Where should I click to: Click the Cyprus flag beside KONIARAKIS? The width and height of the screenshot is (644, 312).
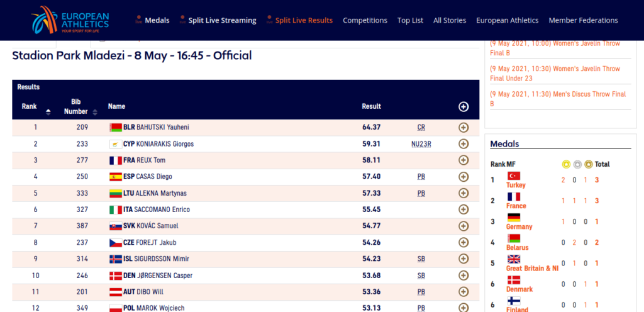coord(116,144)
